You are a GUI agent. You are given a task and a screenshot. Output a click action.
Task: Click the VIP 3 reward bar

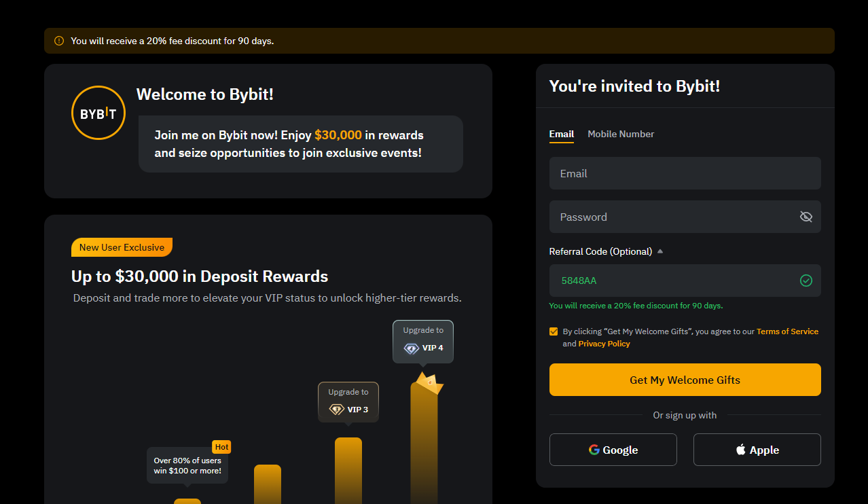[348, 471]
